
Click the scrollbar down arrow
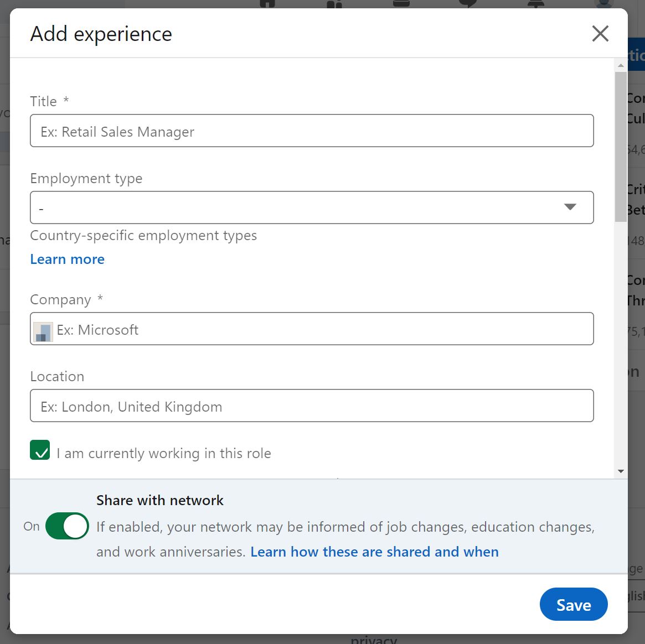click(621, 471)
